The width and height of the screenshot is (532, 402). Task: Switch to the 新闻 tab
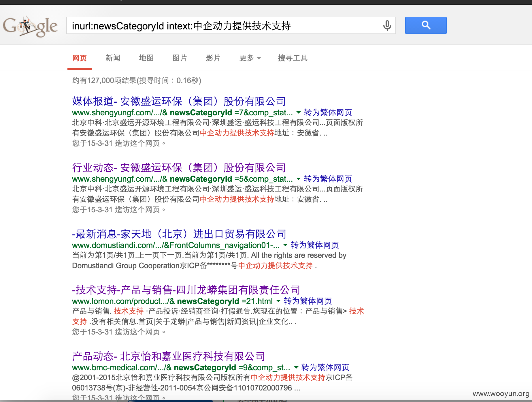pyautogui.click(x=113, y=58)
